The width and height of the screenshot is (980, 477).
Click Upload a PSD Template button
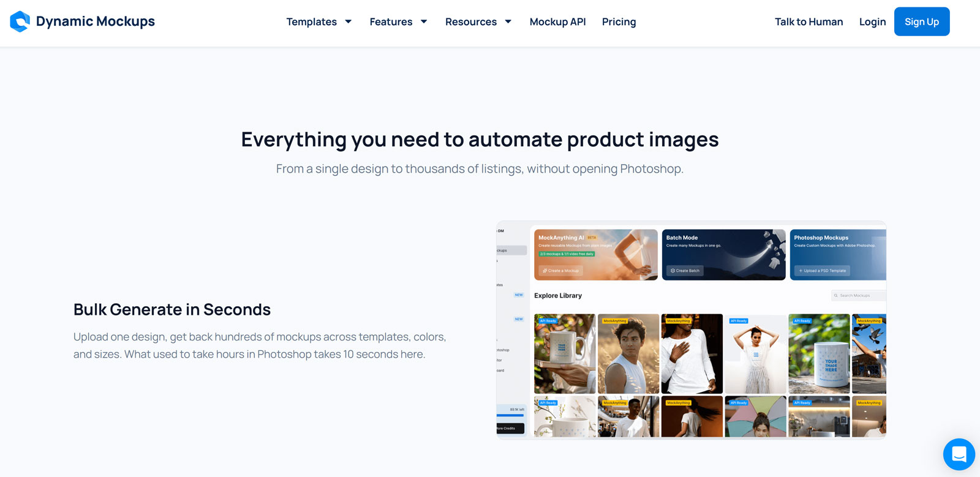coord(822,271)
